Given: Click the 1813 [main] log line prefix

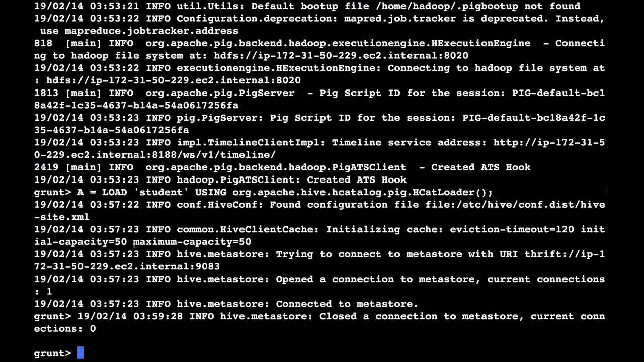Looking at the screenshot, I should pos(68,93).
